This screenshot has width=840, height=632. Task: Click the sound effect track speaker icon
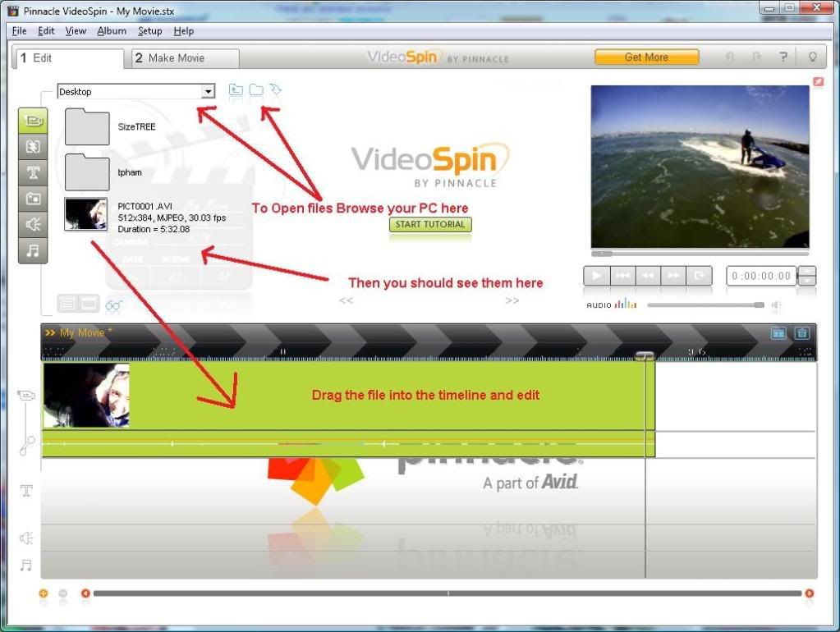[x=26, y=538]
